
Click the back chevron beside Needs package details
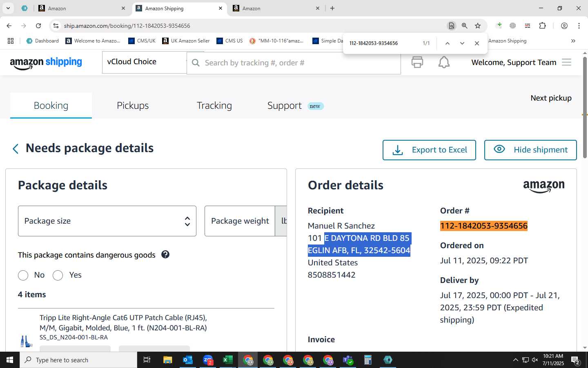coord(16,149)
